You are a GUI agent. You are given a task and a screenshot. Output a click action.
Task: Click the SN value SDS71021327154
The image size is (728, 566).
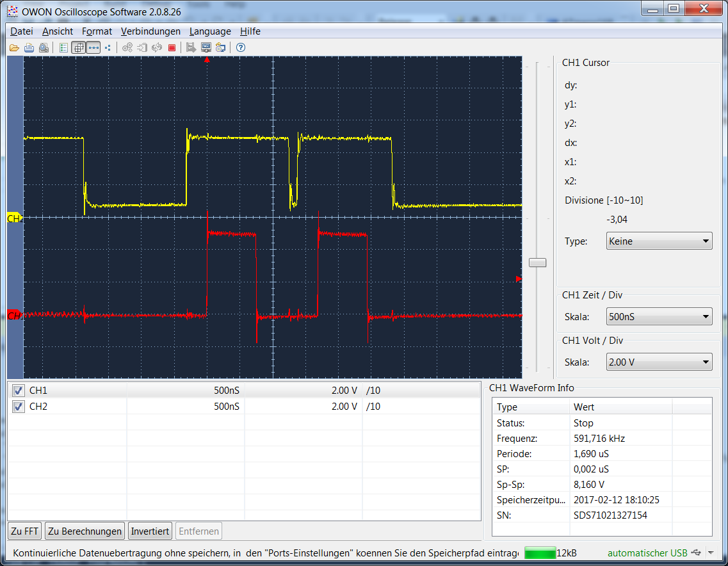[610, 515]
